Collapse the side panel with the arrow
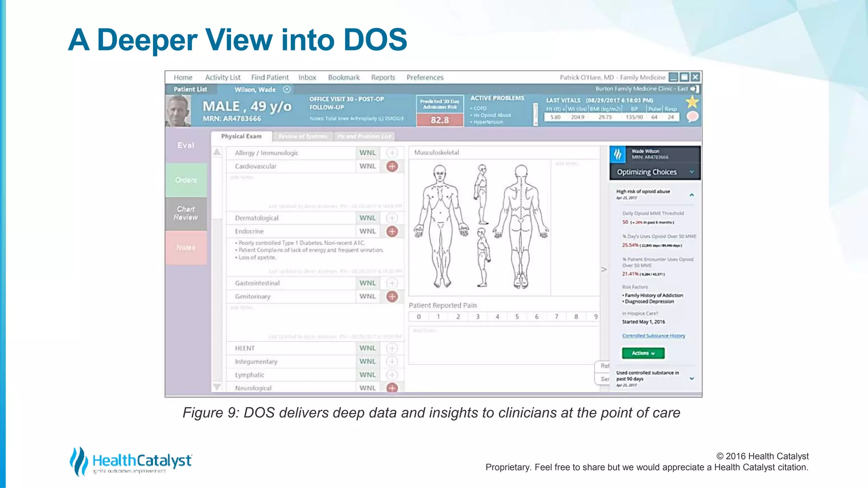 (x=604, y=269)
